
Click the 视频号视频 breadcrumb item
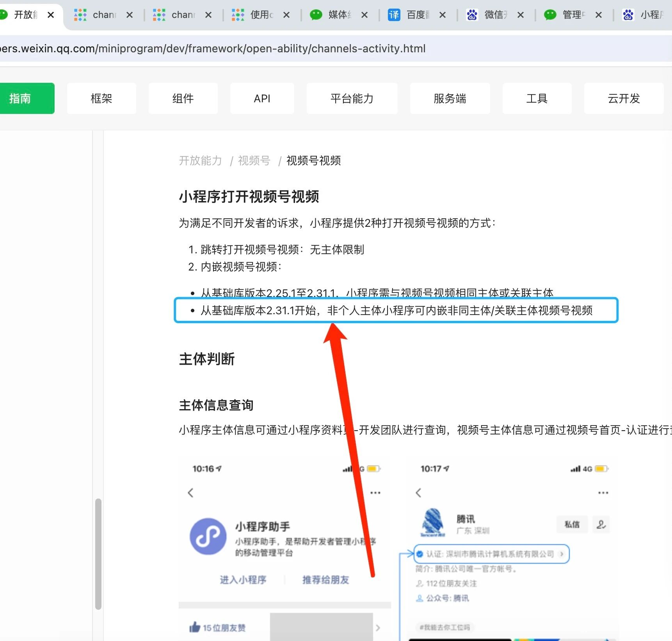314,160
